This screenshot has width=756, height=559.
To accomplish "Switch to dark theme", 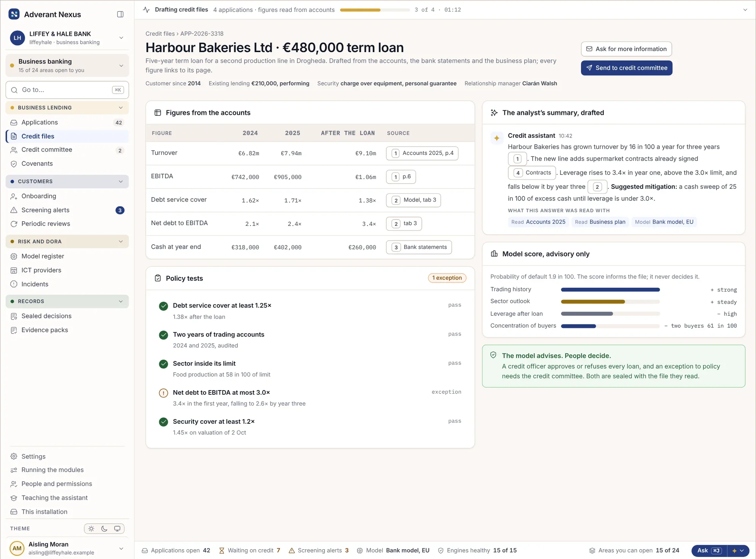I will [x=104, y=529].
